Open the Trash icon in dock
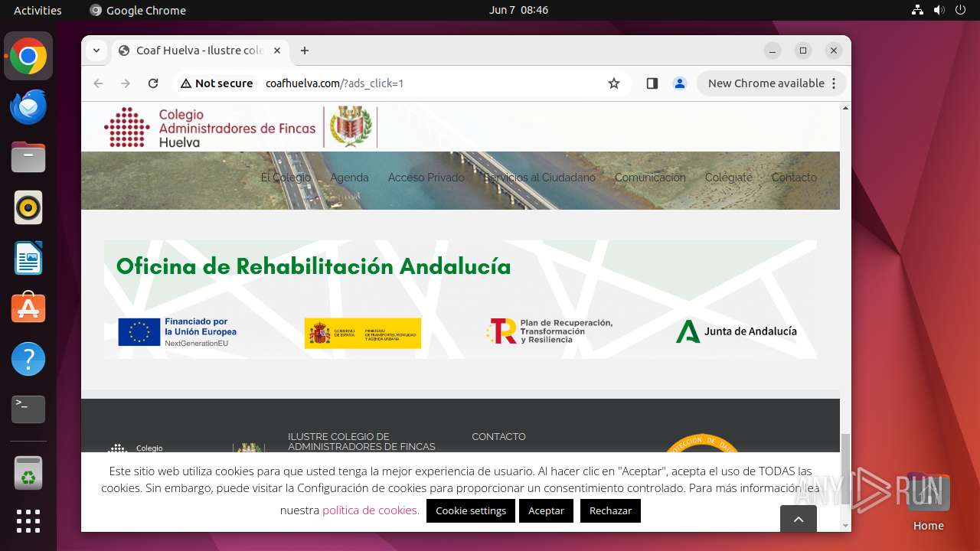980x551 pixels. (x=28, y=473)
